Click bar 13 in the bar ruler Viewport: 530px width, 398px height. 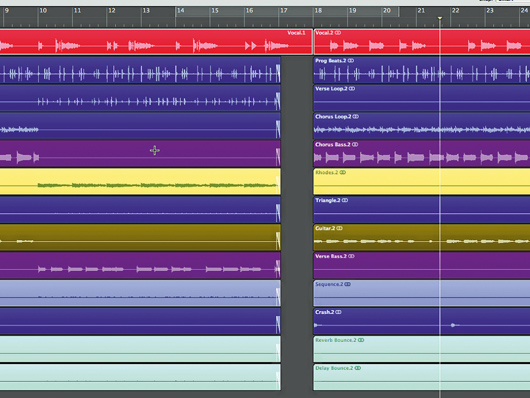[146, 11]
